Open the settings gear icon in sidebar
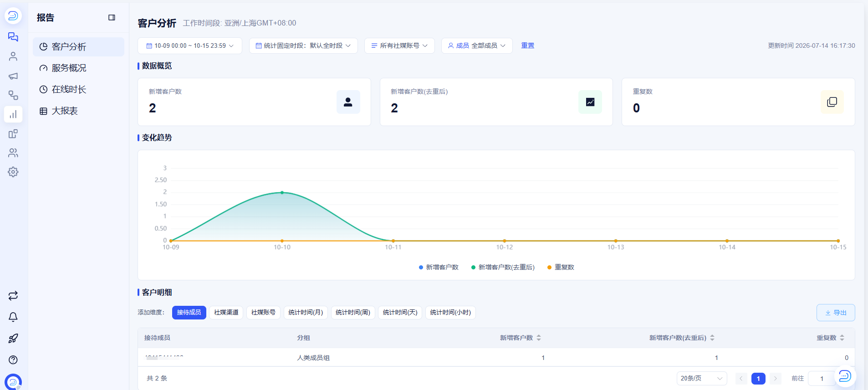The image size is (868, 390). 13,172
